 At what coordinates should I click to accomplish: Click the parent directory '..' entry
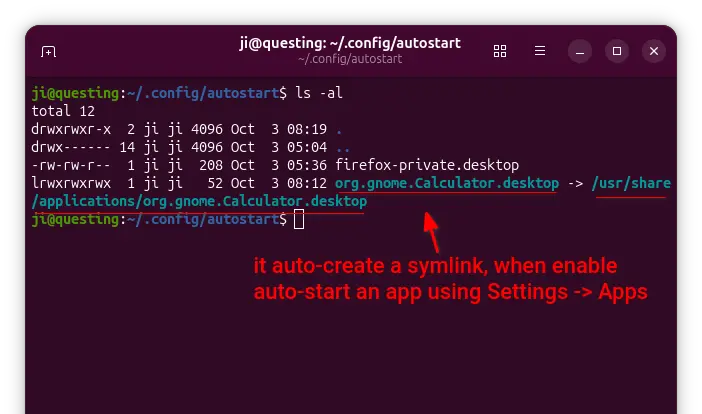(343, 147)
